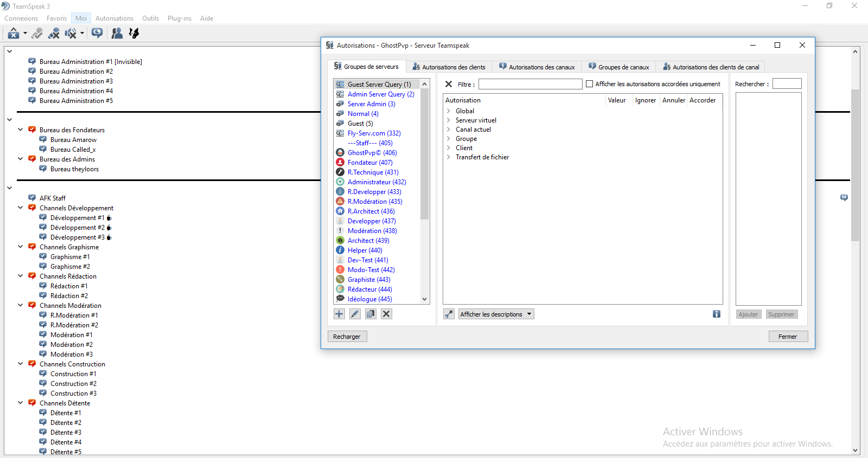868x458 pixels.
Task: Open the Autorisations menu
Action: click(114, 18)
